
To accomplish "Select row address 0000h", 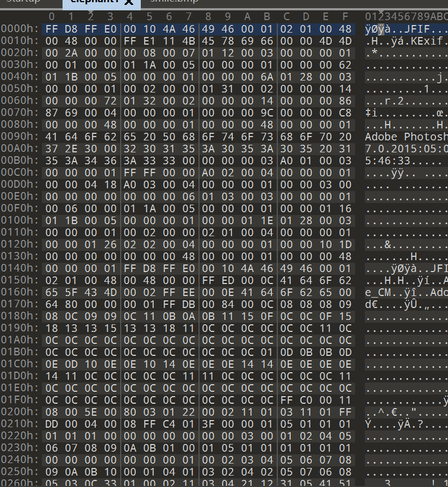I will 20,29.
